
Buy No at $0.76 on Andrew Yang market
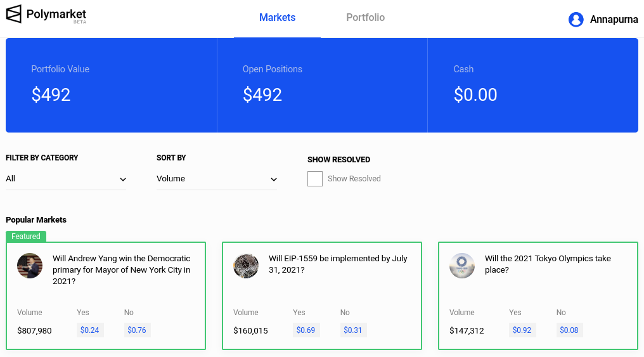(x=137, y=330)
